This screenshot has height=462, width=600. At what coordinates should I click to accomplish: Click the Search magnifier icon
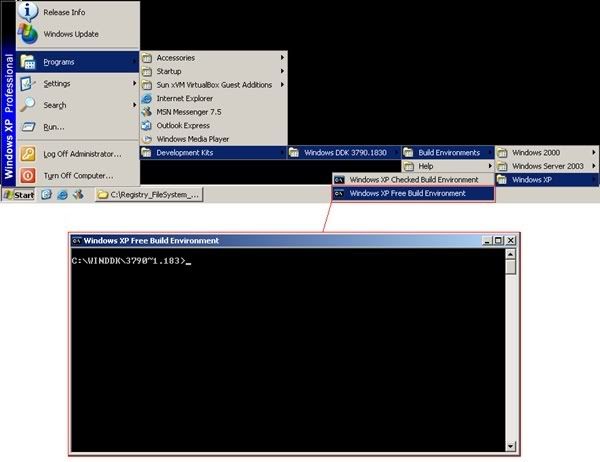tap(28, 105)
